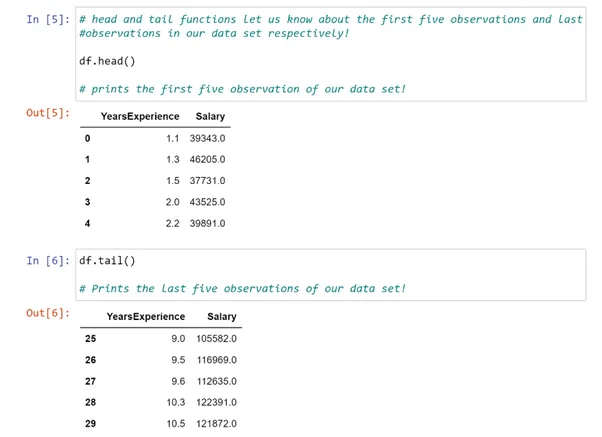The image size is (602, 437).
Task: Click row index 3 in head table
Action: pyautogui.click(x=88, y=202)
